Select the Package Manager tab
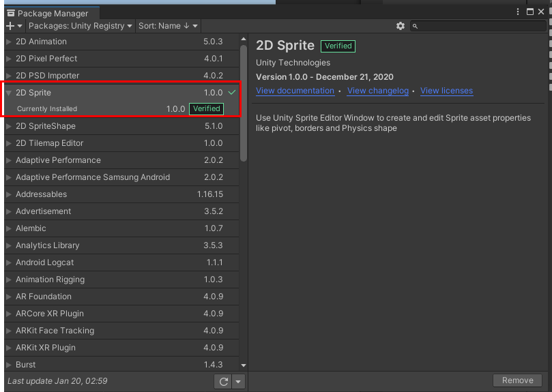 (52, 14)
